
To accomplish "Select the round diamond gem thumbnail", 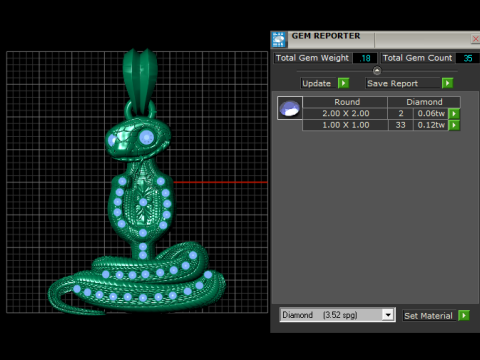I will 290,108.
